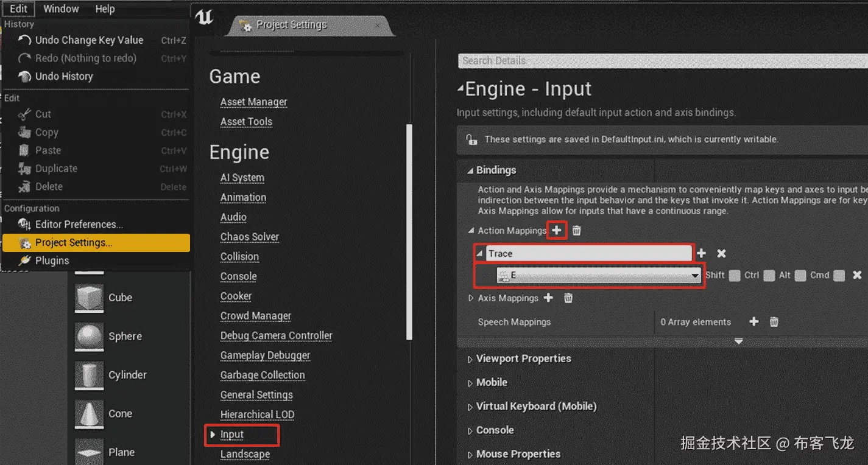Expand the Console settings section
The height and width of the screenshot is (465, 868).
pyautogui.click(x=470, y=430)
